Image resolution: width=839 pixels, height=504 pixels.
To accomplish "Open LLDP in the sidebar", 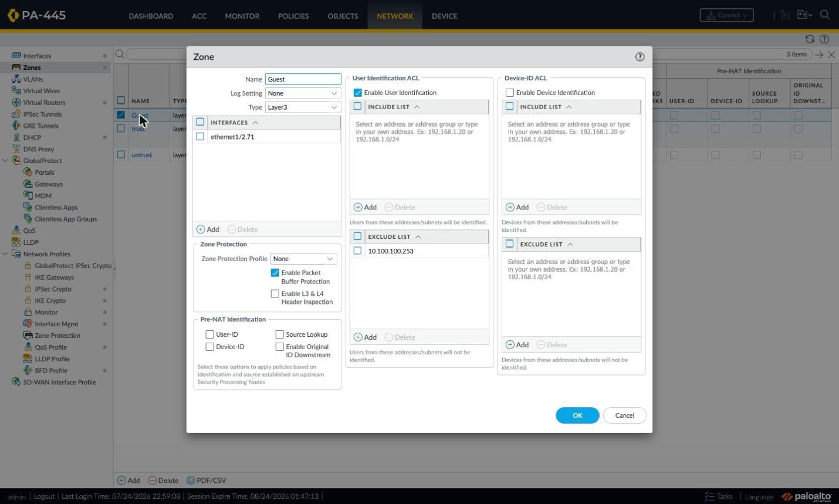I will pos(31,242).
